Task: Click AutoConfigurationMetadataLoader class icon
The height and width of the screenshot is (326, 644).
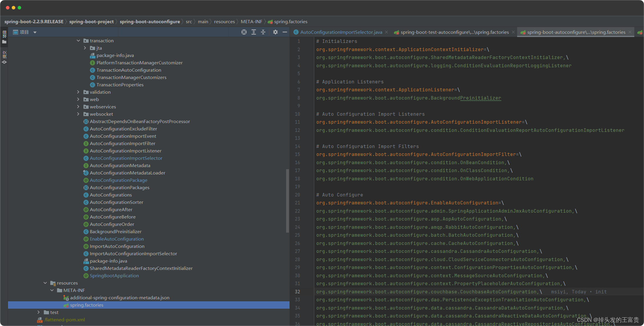Action: [86, 173]
